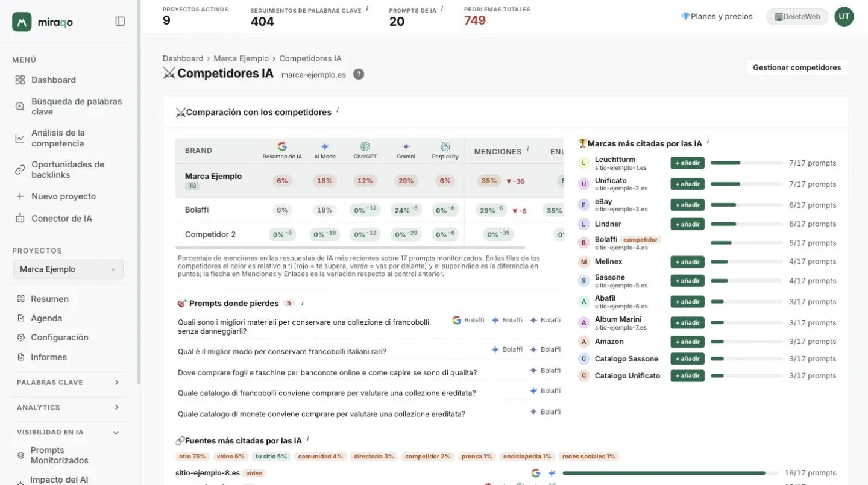Collapse the sidebar panel toggle icon
The image size is (868, 485).
coord(120,21)
